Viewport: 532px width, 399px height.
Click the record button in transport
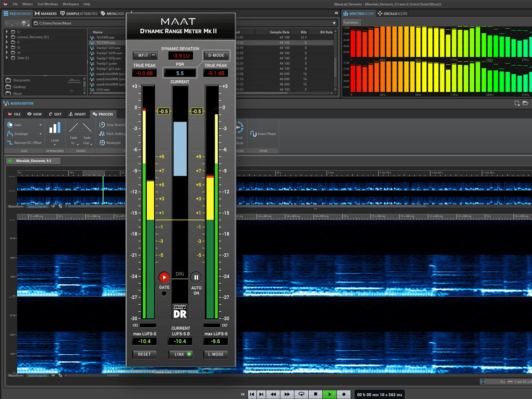coord(344,394)
